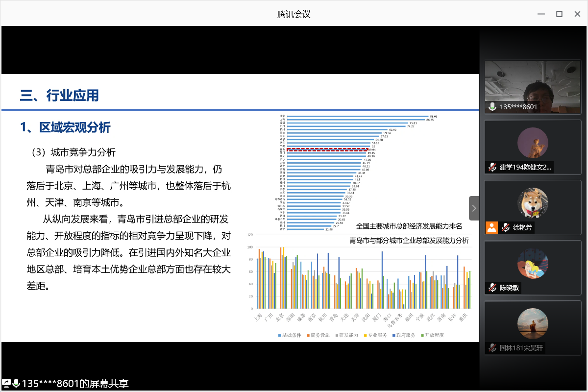Viewport: 588px width, 392px height.
Task: Click the green mic icon in bottom share label
Action: [x=16, y=383]
